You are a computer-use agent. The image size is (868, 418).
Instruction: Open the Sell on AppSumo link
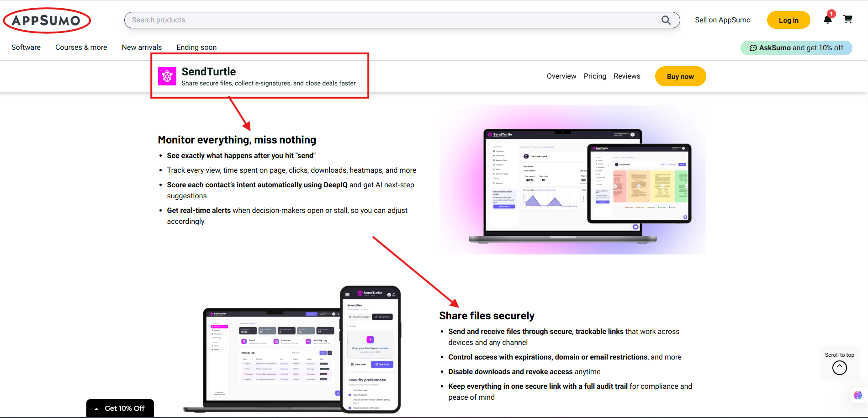[x=722, y=20]
